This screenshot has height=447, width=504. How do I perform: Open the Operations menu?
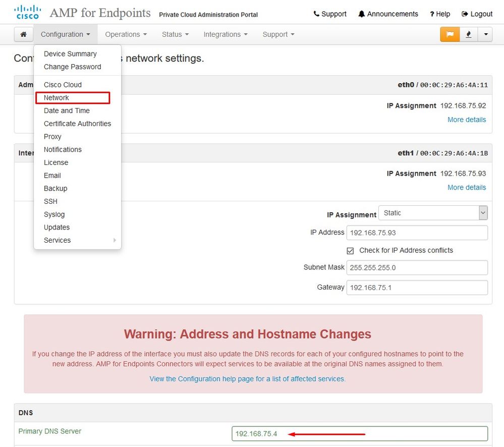[x=126, y=34]
